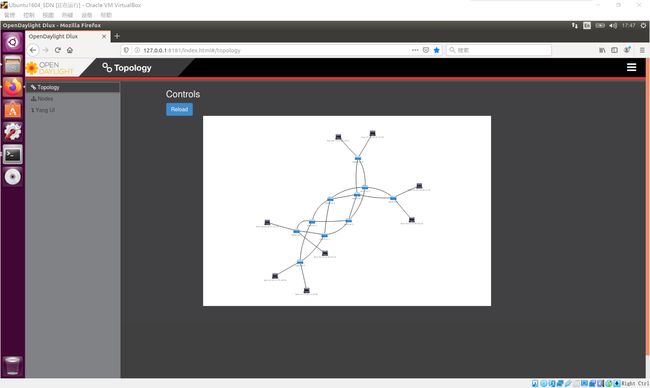Image resolution: width=650 pixels, height=388 pixels.
Task: Open the first VirtualBox menu bar item
Action: pos(9,15)
